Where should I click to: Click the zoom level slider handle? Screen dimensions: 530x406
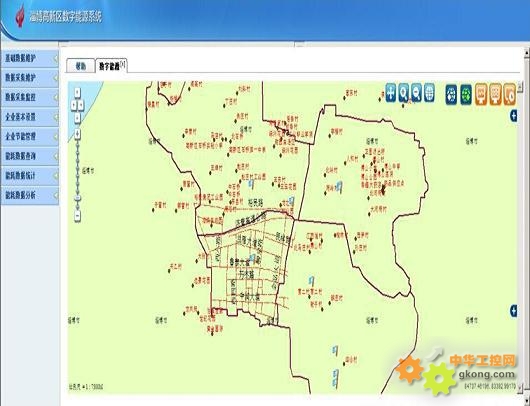(78, 198)
